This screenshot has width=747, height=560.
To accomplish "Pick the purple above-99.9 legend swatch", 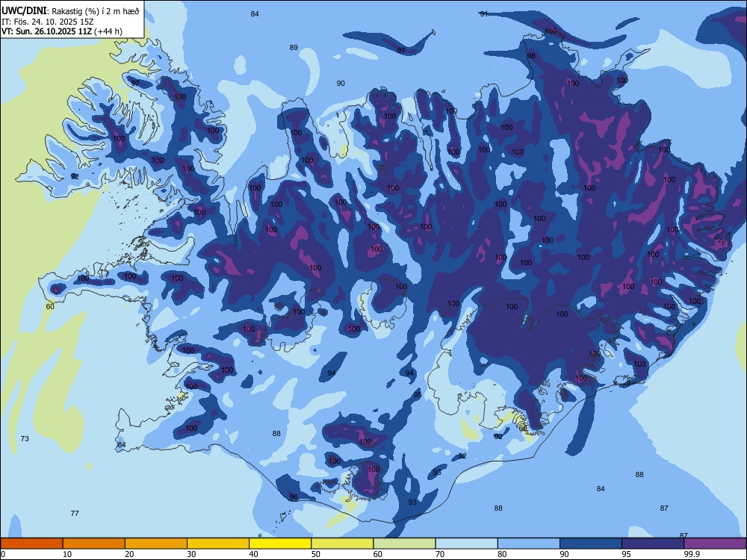I will pos(716,544).
